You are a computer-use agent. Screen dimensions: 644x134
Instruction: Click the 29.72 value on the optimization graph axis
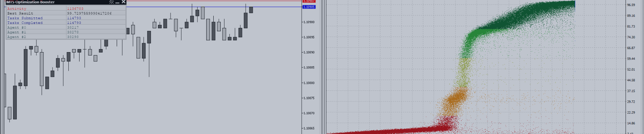631,102
